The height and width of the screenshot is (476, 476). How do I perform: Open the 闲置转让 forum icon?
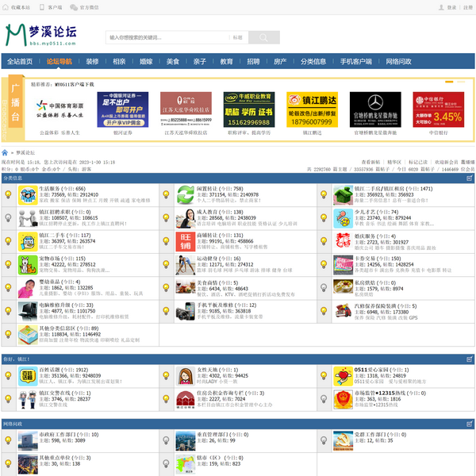pyautogui.click(x=184, y=195)
